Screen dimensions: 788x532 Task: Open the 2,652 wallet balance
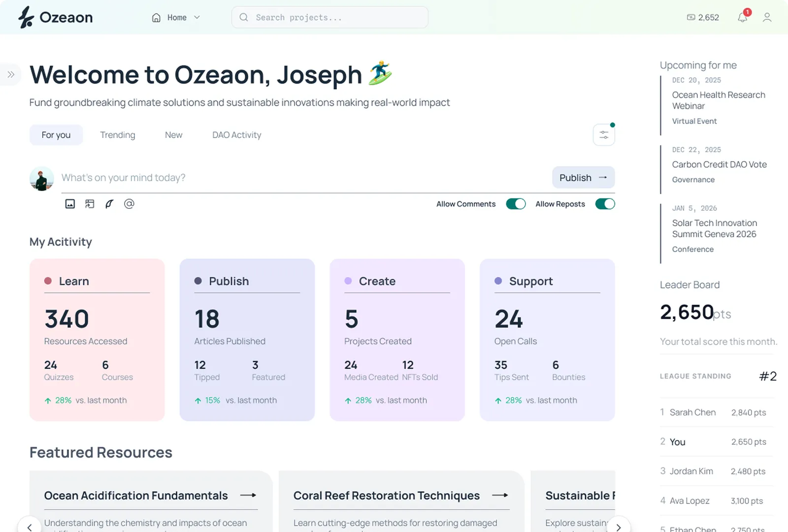coord(703,17)
